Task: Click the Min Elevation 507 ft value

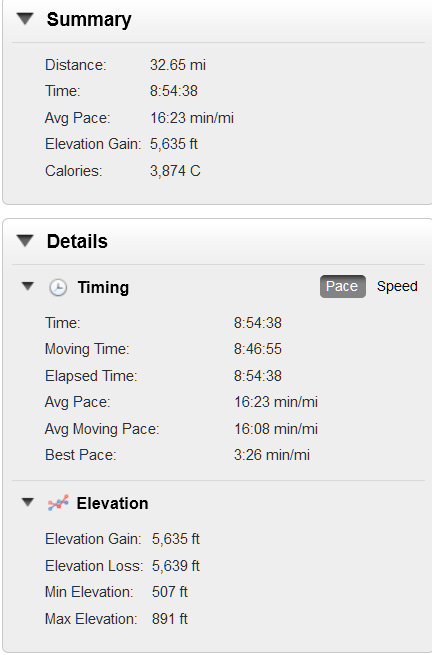Action: 170,592
